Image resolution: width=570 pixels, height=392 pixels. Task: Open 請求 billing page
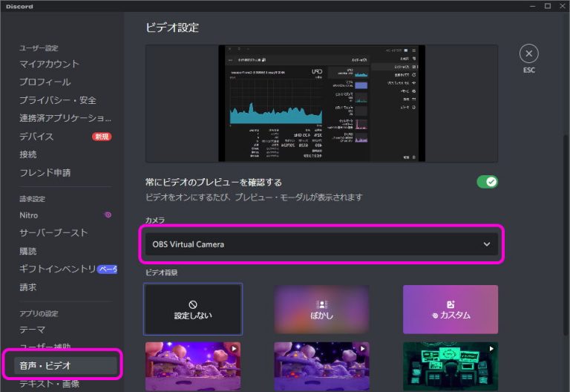(x=28, y=287)
